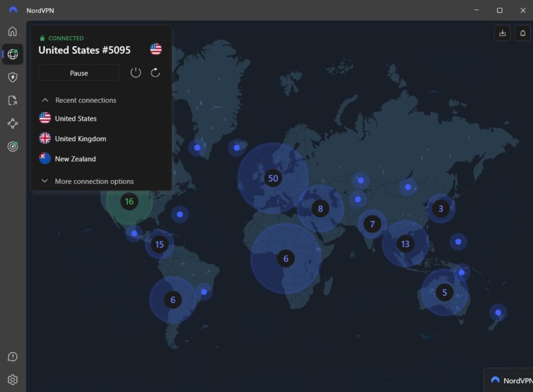This screenshot has height=392, width=533.
Task: Click the Pause button
Action: 79,73
